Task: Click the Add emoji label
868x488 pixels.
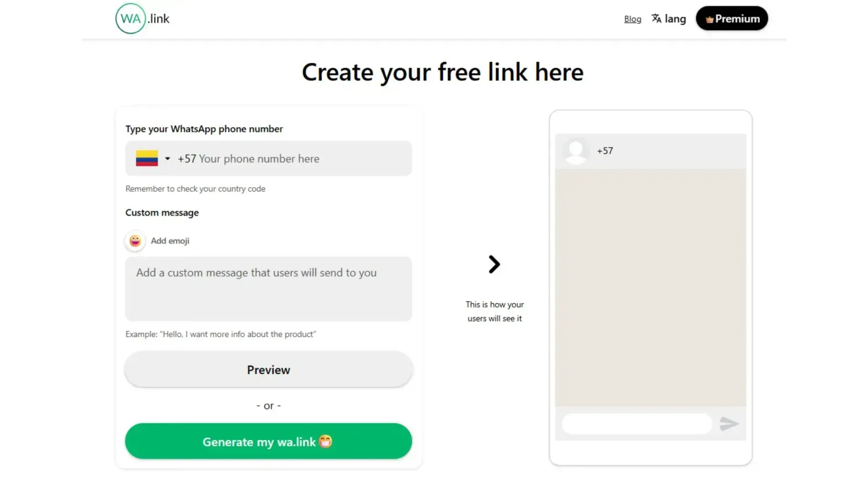Action: tap(170, 241)
